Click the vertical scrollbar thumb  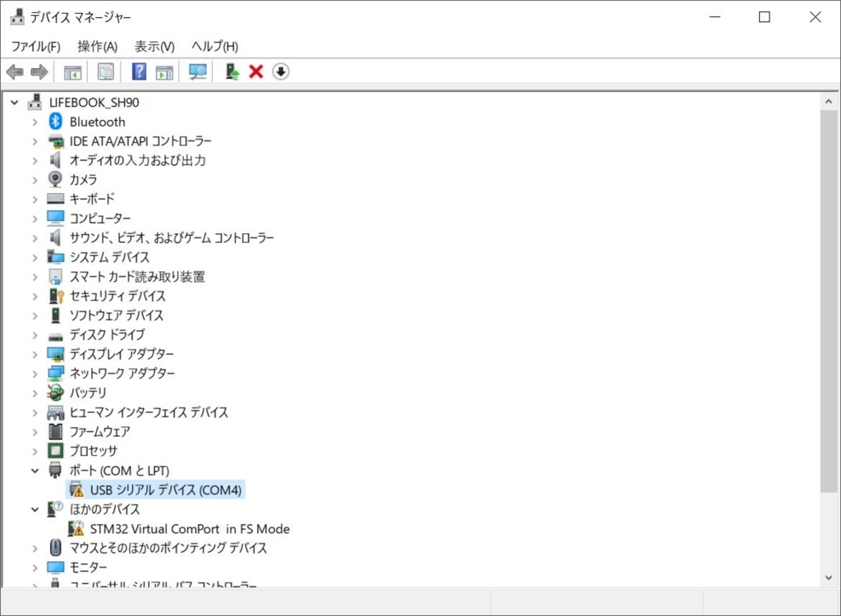coord(829,301)
